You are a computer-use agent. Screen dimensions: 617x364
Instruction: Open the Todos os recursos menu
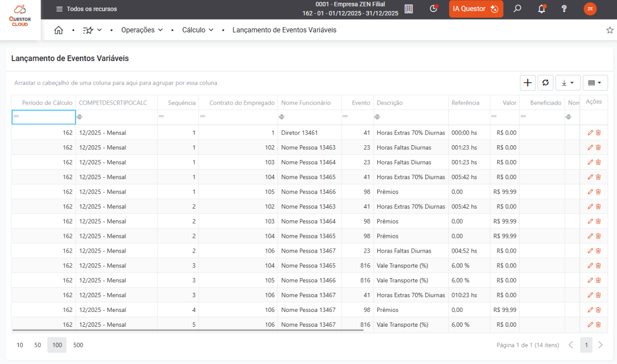(87, 9)
